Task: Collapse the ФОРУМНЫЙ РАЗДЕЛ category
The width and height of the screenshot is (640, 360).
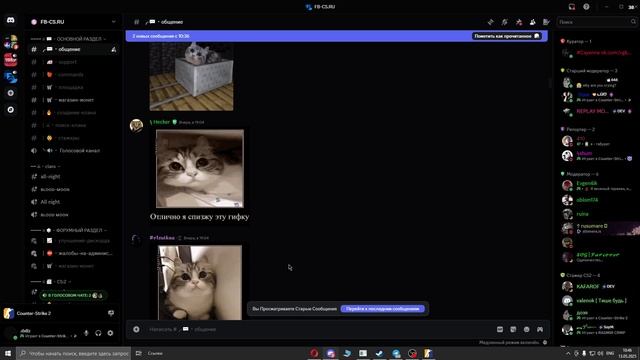Action: [x=69, y=230]
